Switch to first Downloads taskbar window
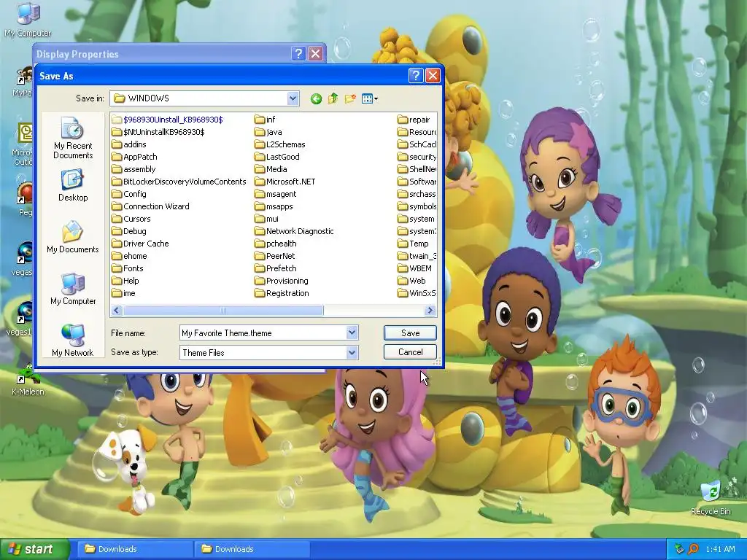 (133, 549)
